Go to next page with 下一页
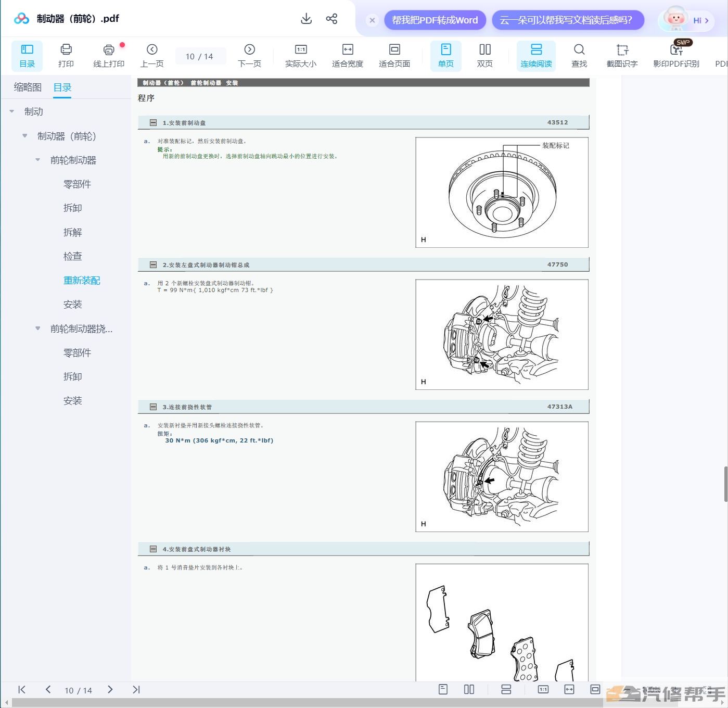 click(249, 56)
